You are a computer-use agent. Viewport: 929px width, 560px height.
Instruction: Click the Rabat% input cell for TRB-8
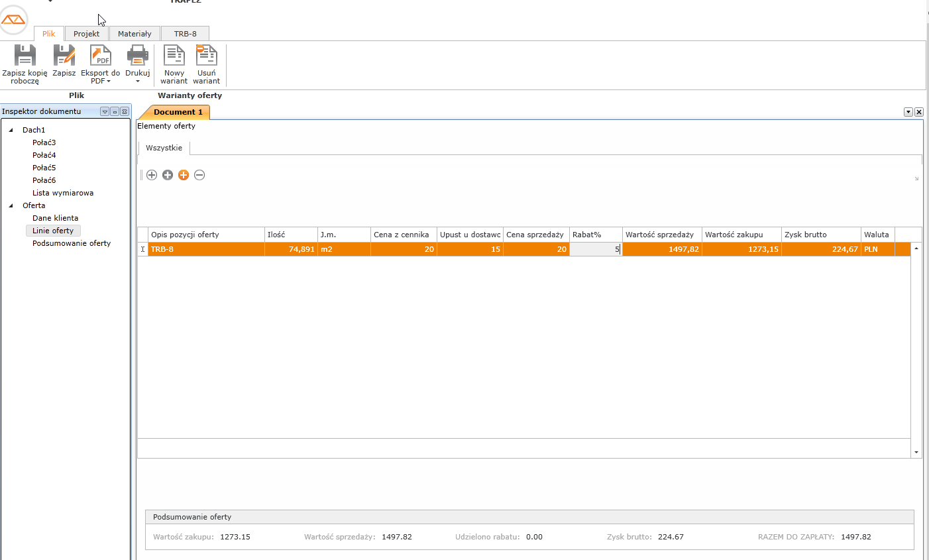tap(595, 249)
